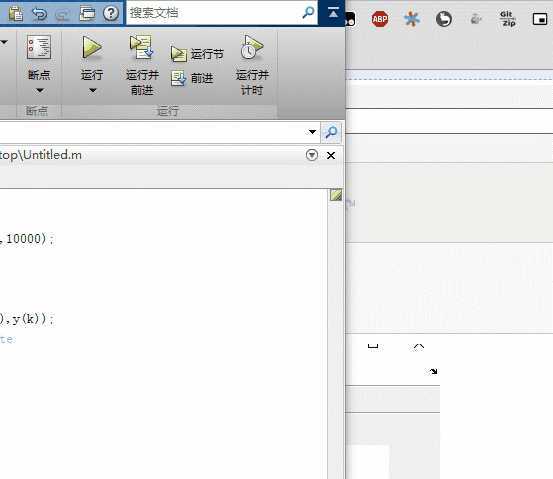Expand the 断点 dropdown arrow
Viewport: 553px width, 479px height.
click(x=40, y=91)
